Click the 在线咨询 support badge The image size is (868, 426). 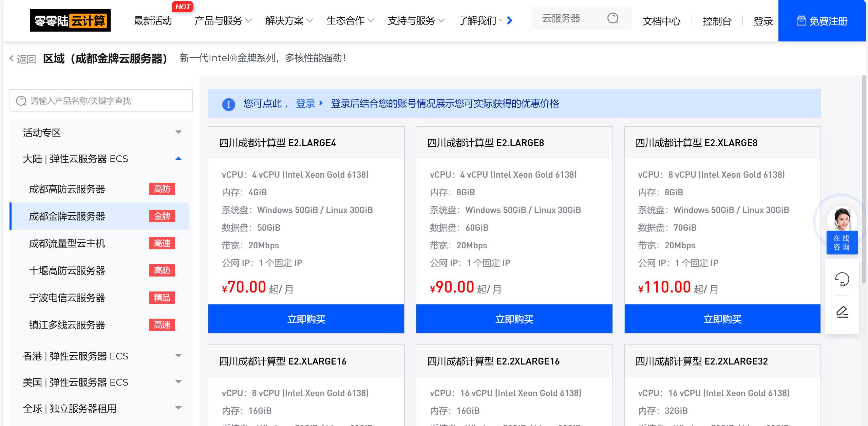click(842, 242)
